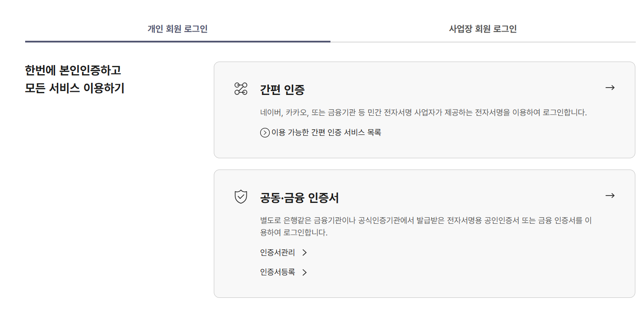Viewport: 644px width, 310px height.
Task: Click the right arrow on 간편 인증 card
Action: (610, 88)
